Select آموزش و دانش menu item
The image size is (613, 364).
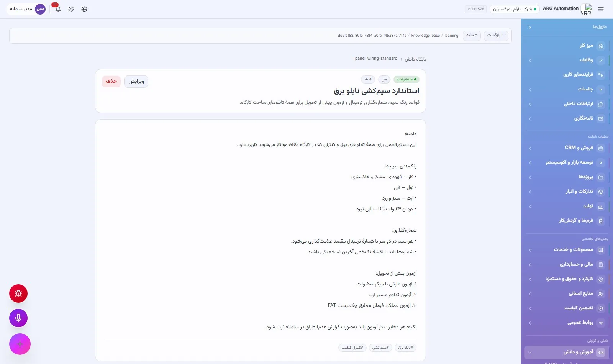[x=567, y=352]
